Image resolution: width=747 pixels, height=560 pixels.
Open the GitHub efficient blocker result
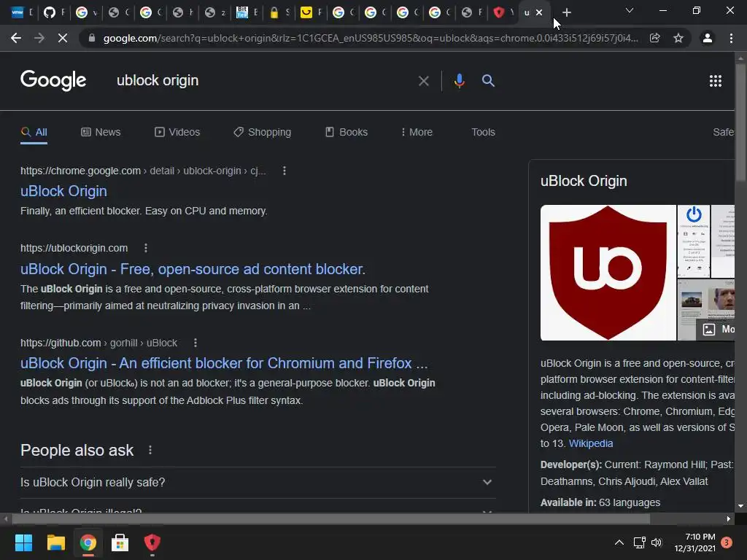(x=224, y=363)
